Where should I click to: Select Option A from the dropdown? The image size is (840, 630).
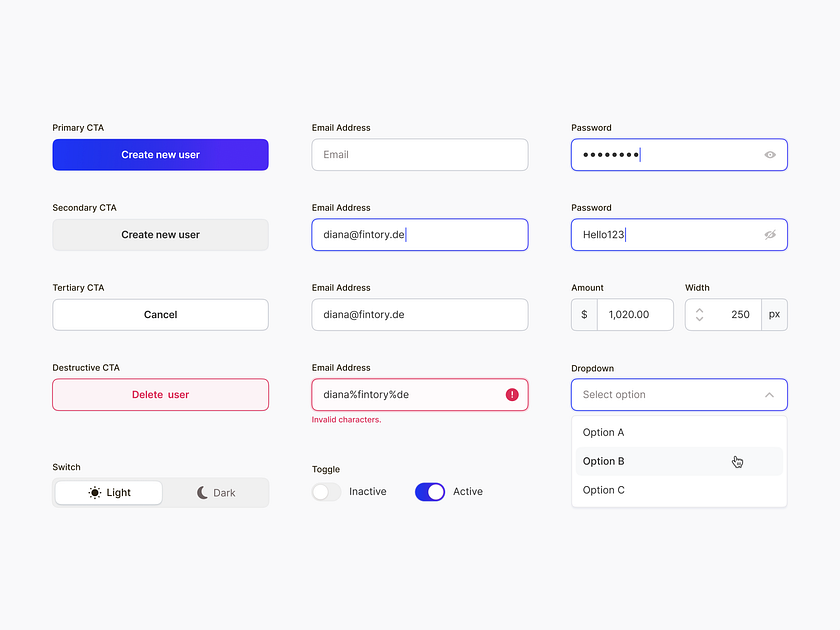[604, 432]
